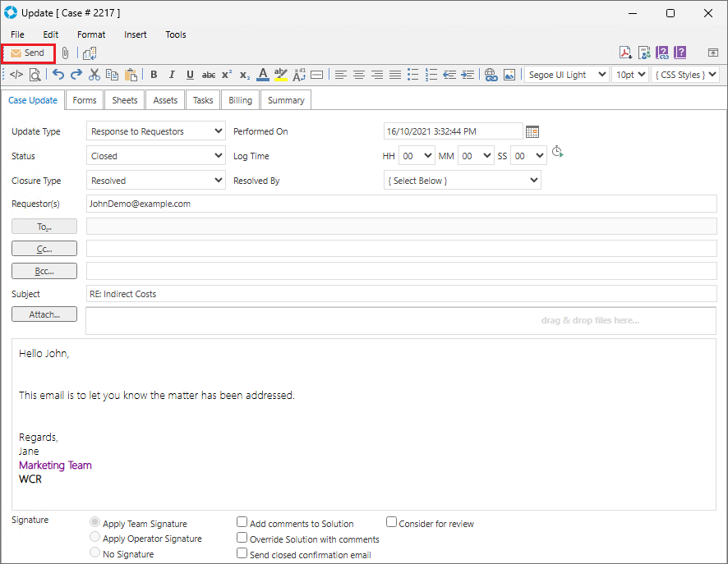
Task: Click the Attach... button
Action: [44, 314]
